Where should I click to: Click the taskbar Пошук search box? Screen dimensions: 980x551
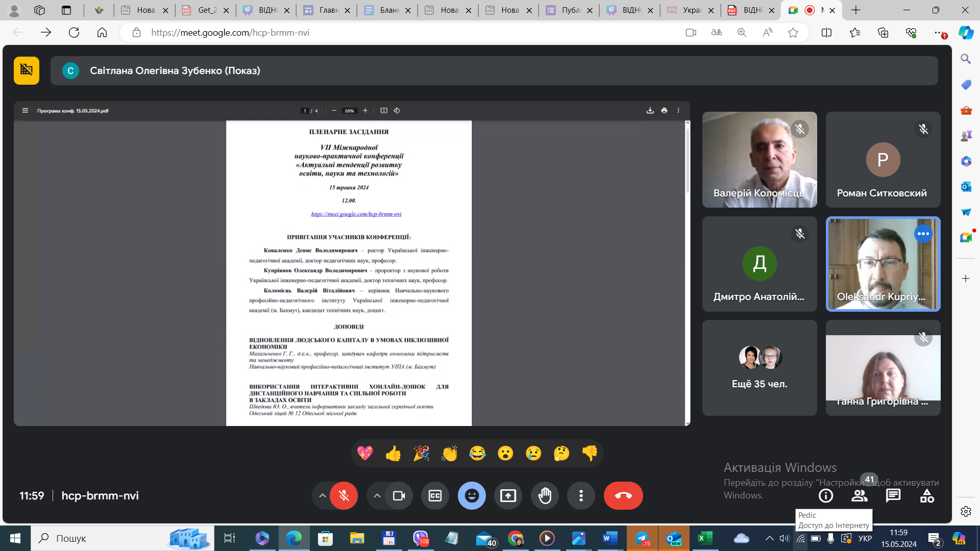122,538
